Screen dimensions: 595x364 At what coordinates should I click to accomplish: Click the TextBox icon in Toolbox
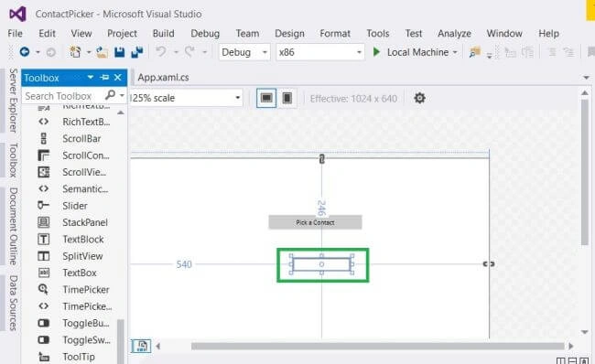click(x=44, y=273)
